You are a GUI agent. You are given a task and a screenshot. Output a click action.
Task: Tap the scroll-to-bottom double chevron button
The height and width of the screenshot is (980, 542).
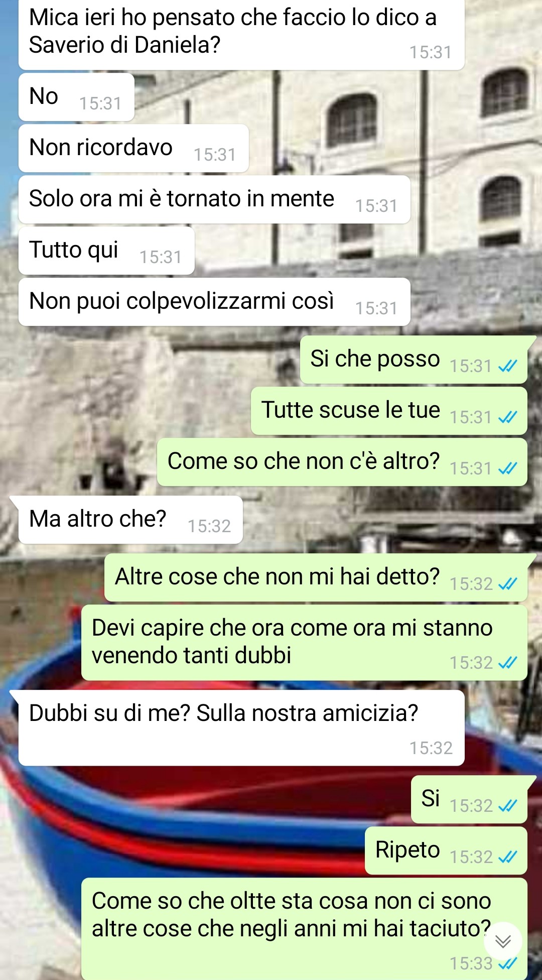tap(503, 941)
